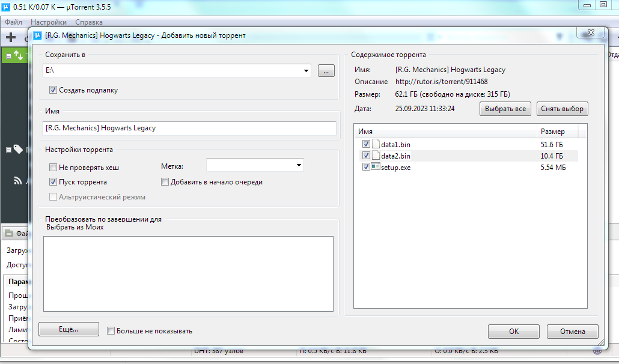Click the 'Выбрать все' button
This screenshot has height=364, width=619.
click(x=505, y=109)
